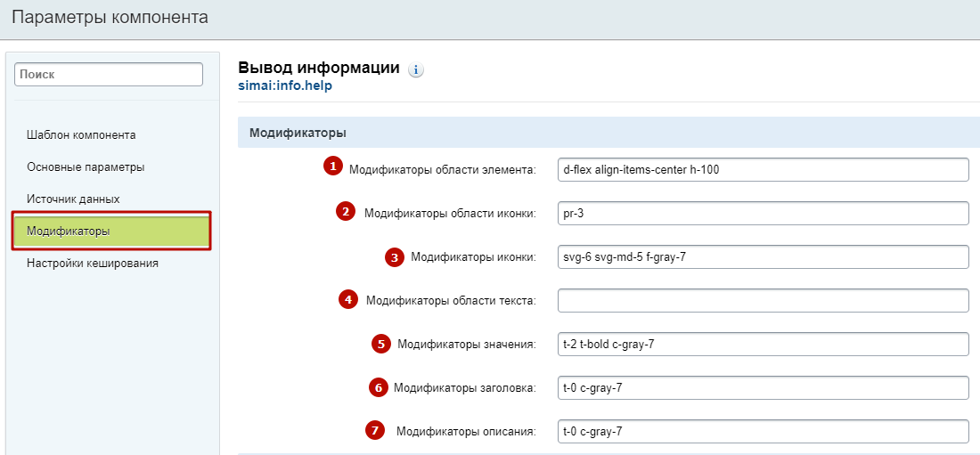
Task: Click the Модификаторы области элемента input
Action: pyautogui.click(x=763, y=170)
